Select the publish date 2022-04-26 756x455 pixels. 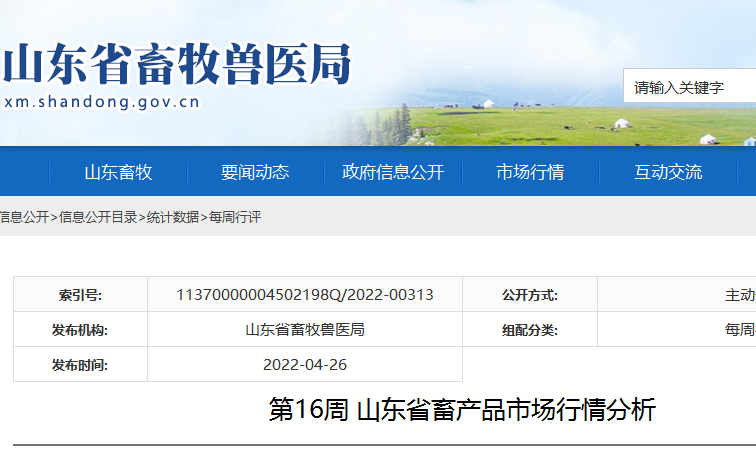[x=305, y=365]
